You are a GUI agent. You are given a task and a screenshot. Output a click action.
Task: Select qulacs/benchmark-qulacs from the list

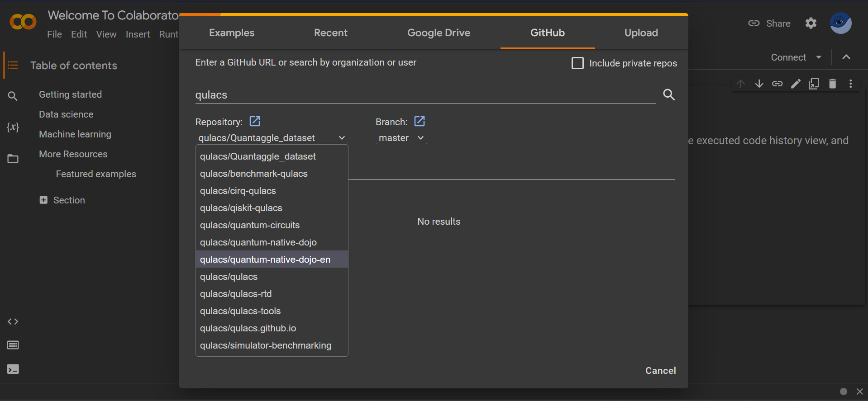(x=272, y=174)
